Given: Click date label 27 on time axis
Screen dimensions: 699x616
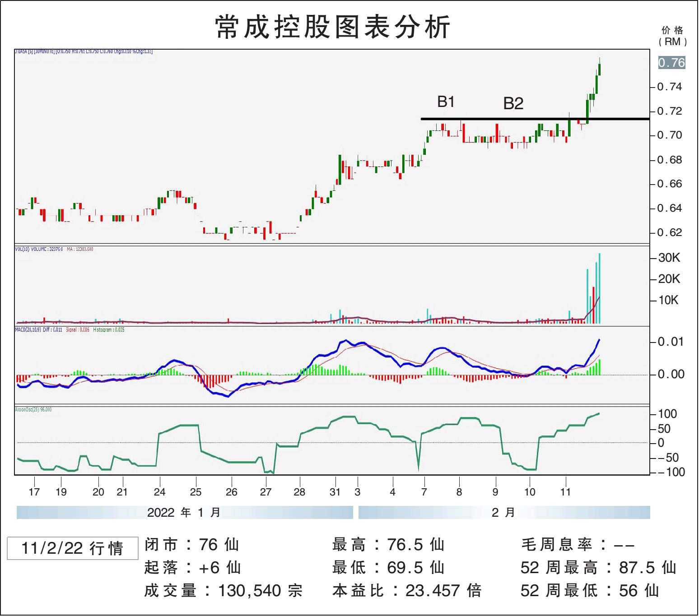Looking at the screenshot, I should pyautogui.click(x=266, y=492).
